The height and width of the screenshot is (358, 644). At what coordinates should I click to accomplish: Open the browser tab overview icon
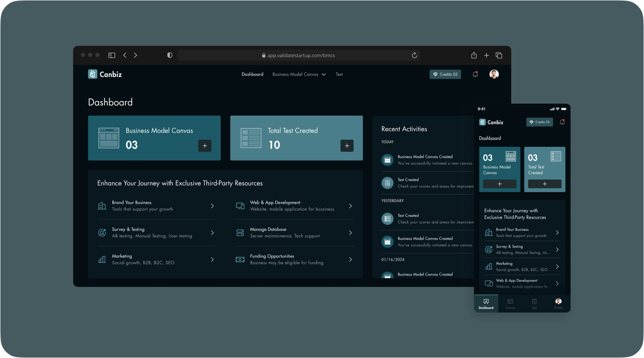(x=499, y=55)
